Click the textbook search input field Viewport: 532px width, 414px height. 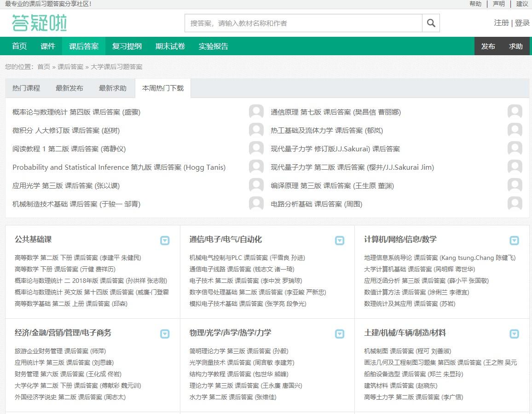(x=303, y=23)
